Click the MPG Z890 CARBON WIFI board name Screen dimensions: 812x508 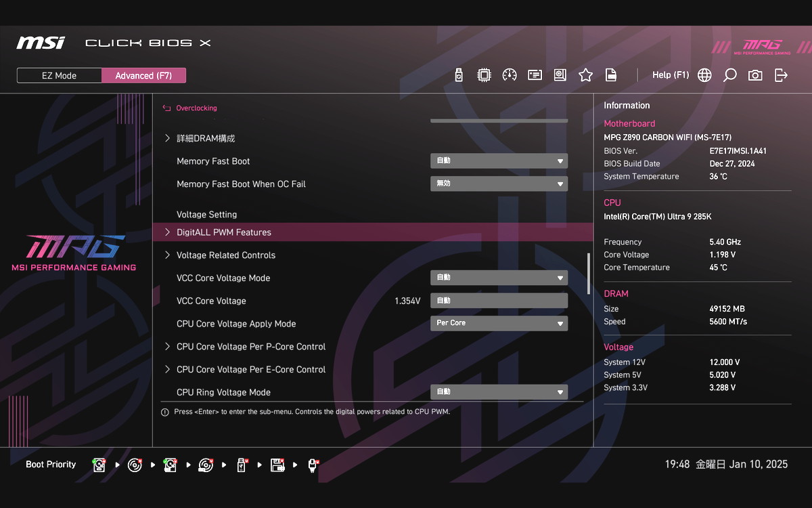pos(667,137)
